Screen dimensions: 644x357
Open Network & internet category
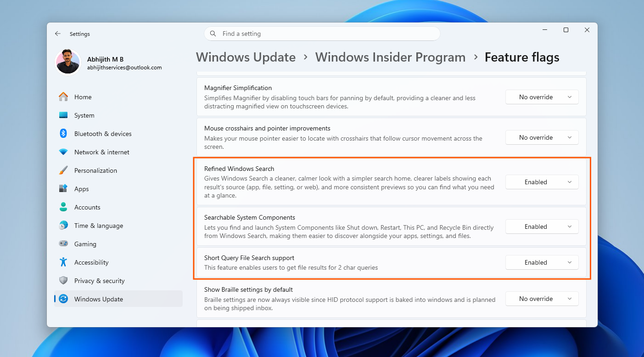coord(118,152)
